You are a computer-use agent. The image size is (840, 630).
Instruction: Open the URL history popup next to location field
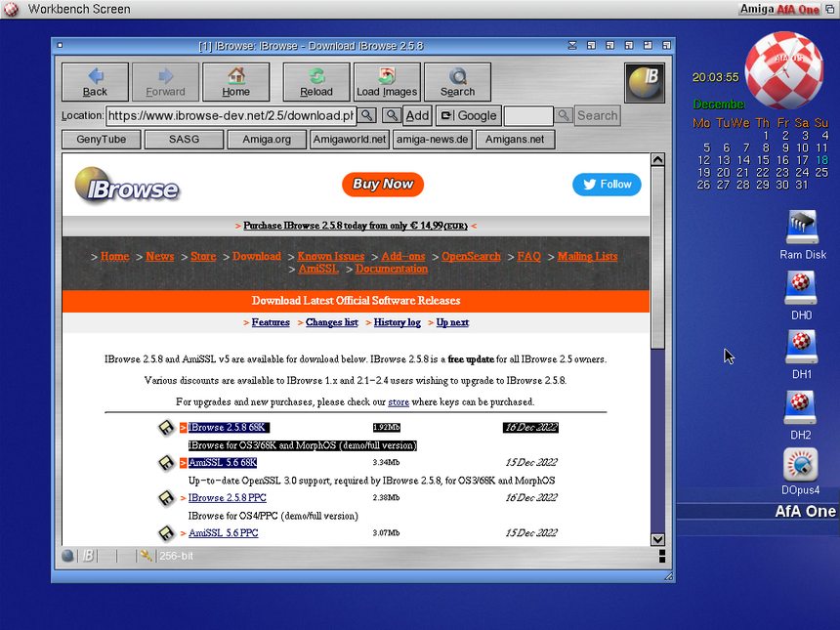click(x=366, y=115)
